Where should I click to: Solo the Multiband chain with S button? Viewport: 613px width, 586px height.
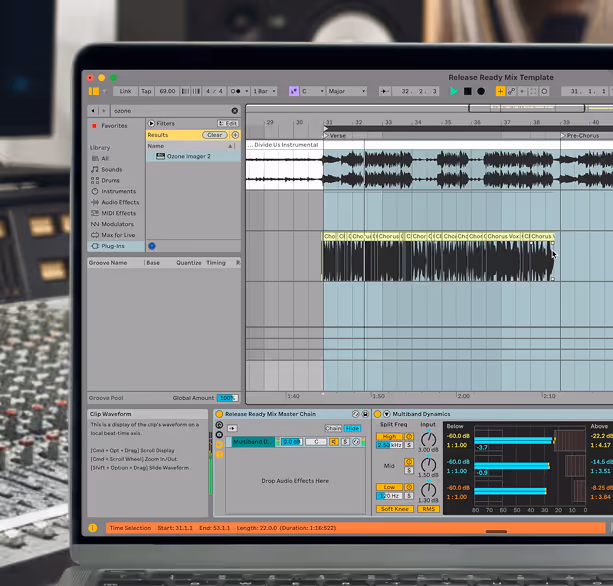coord(345,442)
